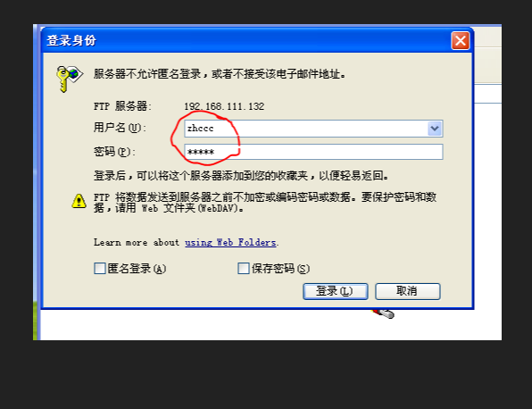Click the partially hidden icon below the dialog
532x409 pixels.
pyautogui.click(x=383, y=313)
